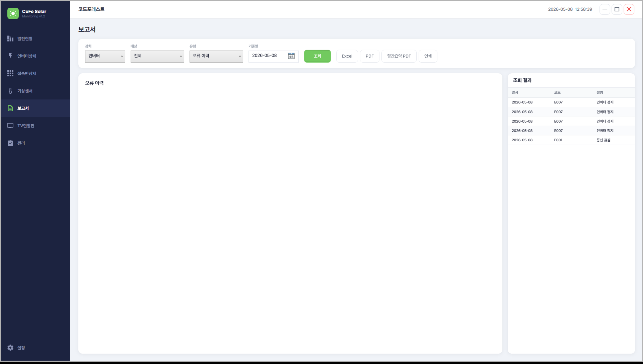Screen dimensions: 643x364
Task: Open the TV현황판 menu item
Action: (x=35, y=126)
